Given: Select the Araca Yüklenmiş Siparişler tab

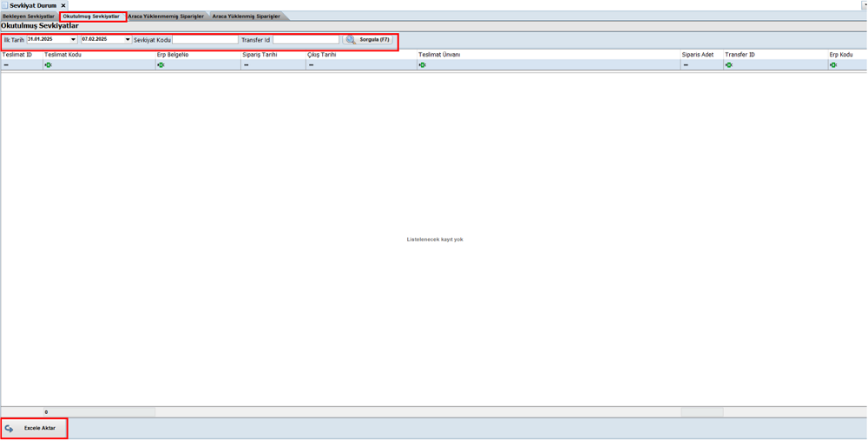Looking at the screenshot, I should 247,16.
